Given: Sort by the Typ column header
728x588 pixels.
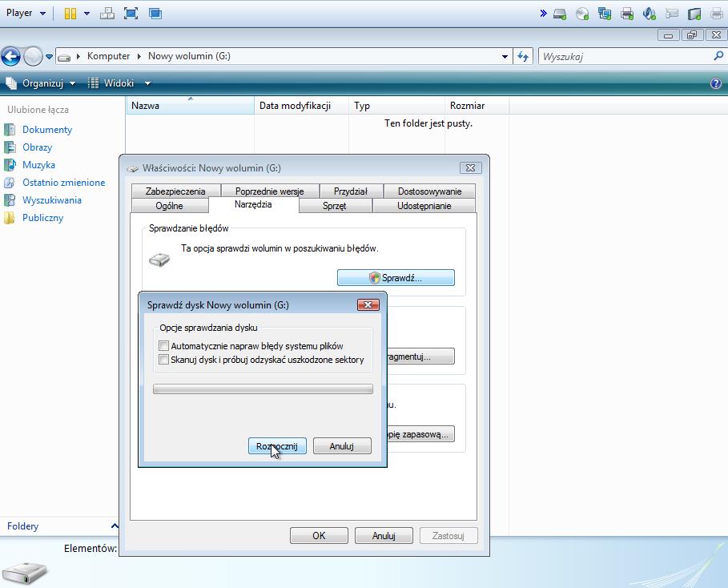Looking at the screenshot, I should 396,106.
